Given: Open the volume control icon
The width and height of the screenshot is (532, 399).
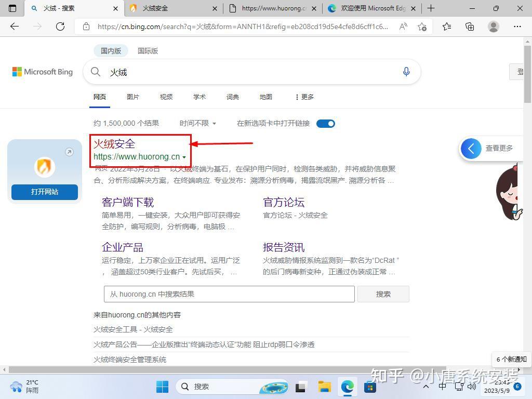Looking at the screenshot, I should [x=472, y=387].
